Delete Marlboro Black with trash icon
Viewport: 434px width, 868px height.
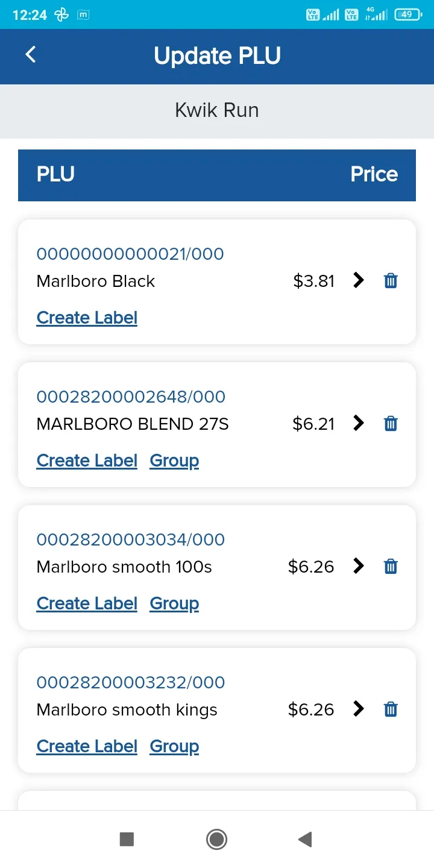(x=391, y=281)
